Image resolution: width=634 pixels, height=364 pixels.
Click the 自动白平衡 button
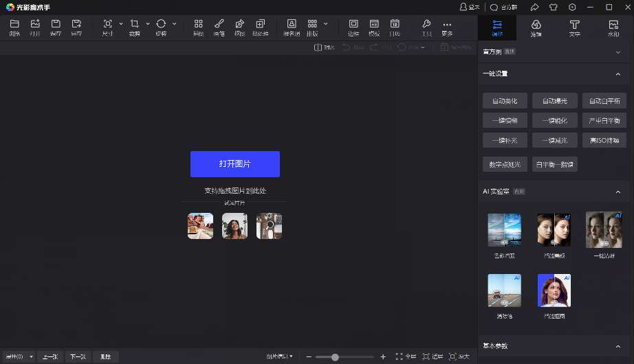pyautogui.click(x=604, y=100)
